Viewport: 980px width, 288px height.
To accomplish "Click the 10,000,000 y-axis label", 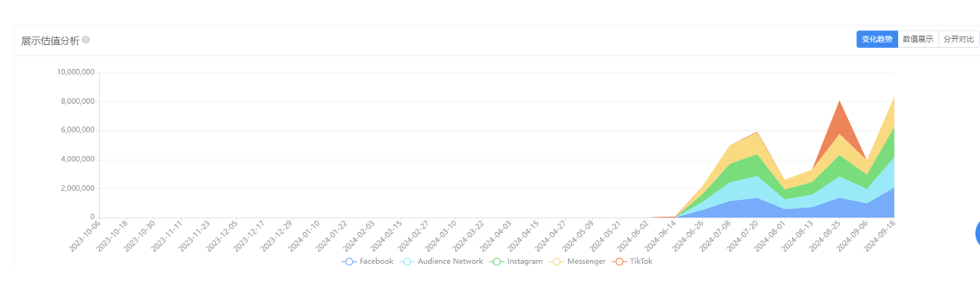I will click(x=76, y=73).
